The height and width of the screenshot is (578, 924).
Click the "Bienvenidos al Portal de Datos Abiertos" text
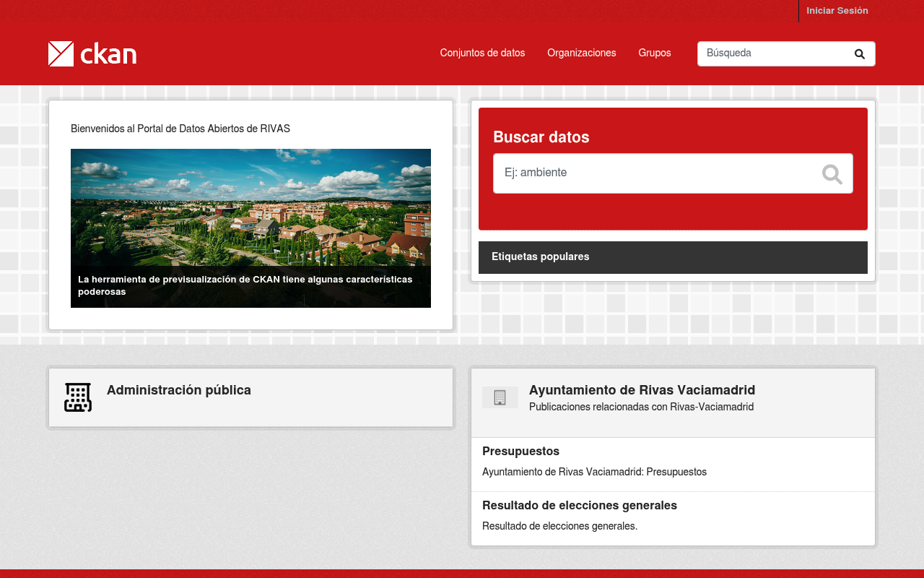click(x=180, y=129)
